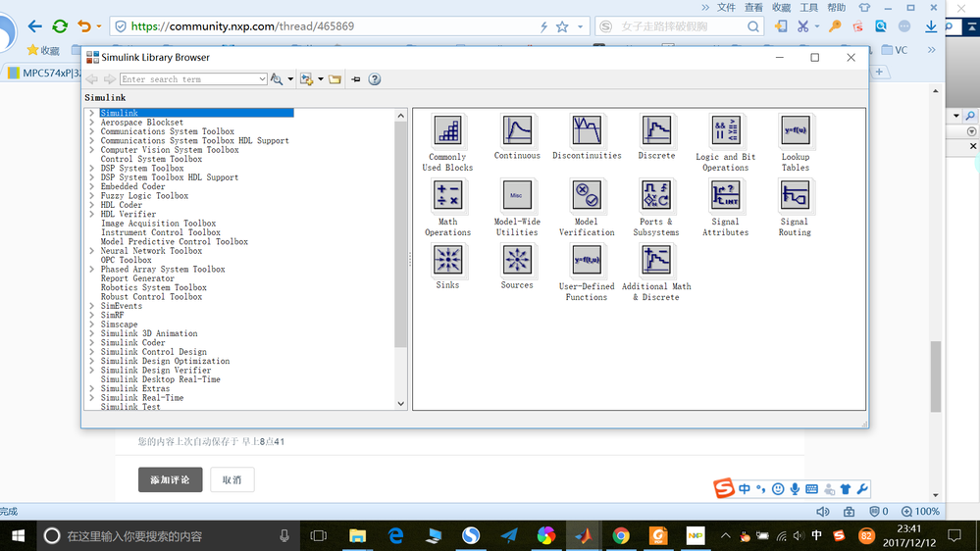Select Control System Toolbox in tree
Viewport: 980px width, 551px height.
tap(151, 159)
